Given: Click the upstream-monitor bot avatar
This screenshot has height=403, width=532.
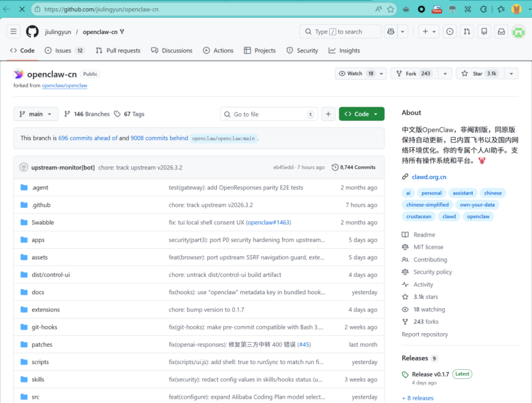Looking at the screenshot, I should pos(24,167).
